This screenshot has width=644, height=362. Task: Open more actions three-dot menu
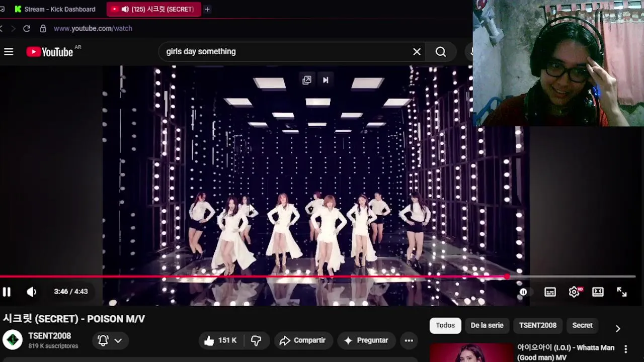coord(409,340)
